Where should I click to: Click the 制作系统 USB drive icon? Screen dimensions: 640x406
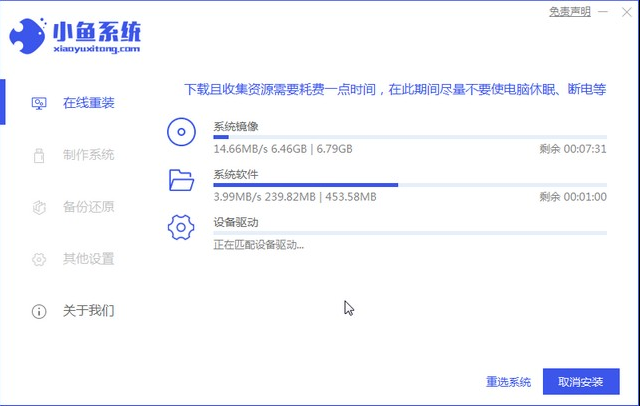(x=39, y=155)
